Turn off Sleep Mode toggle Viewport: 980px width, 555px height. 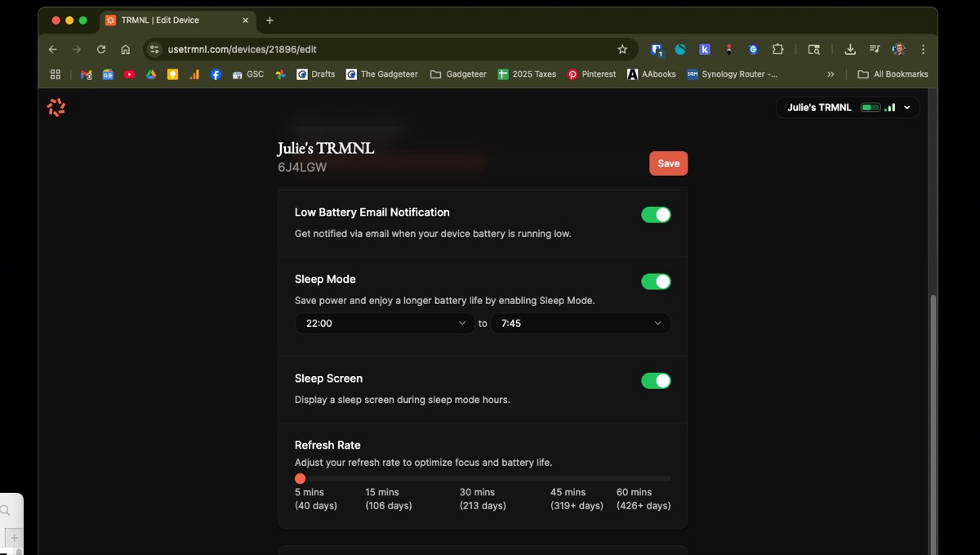pos(656,282)
